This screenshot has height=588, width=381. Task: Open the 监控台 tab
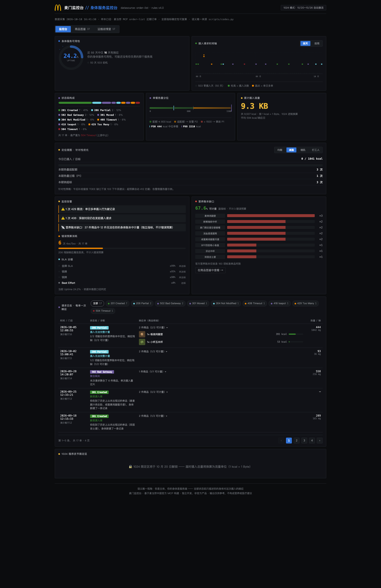click(x=63, y=29)
